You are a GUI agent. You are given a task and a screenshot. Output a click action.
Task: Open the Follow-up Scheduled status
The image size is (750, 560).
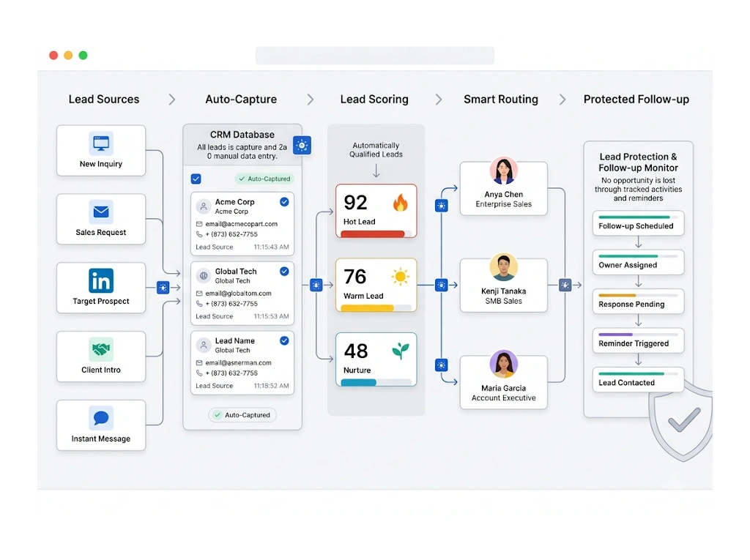pos(638,223)
